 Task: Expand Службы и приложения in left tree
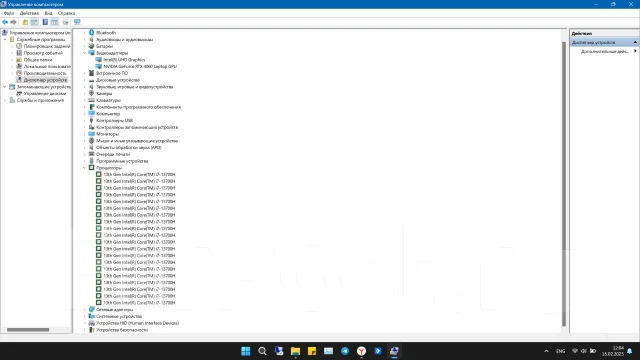[5, 100]
